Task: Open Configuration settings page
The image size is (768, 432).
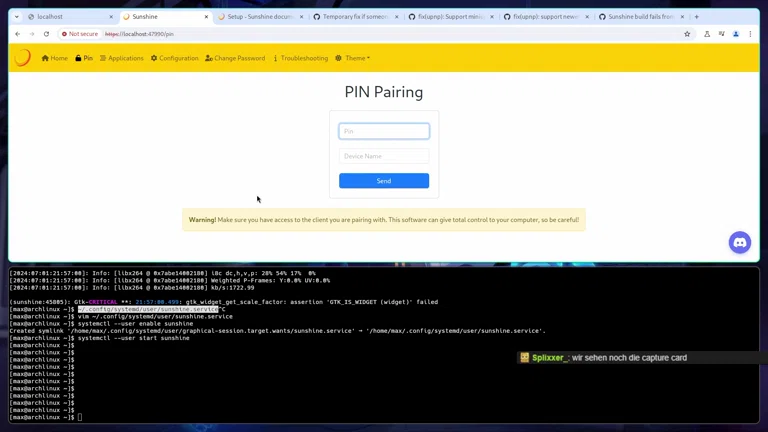Action: pyautogui.click(x=174, y=58)
